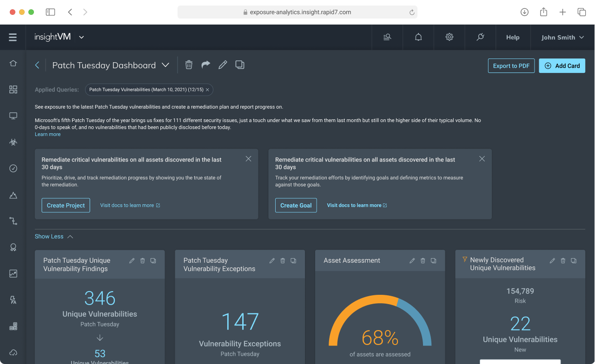Viewport: 595px width, 364px height.
Task: Click the plug connection icon in header
Action: [x=481, y=37]
